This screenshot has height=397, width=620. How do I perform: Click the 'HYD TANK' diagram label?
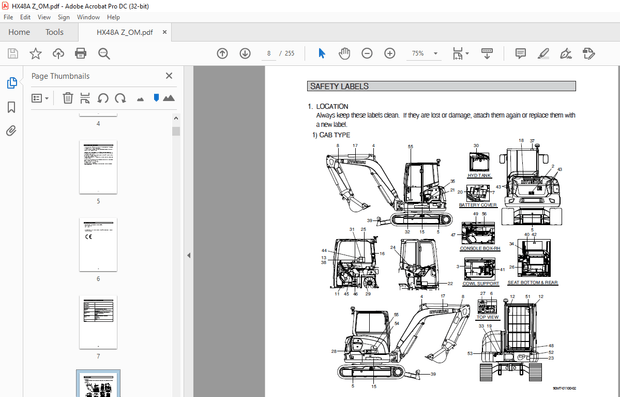coord(479,175)
